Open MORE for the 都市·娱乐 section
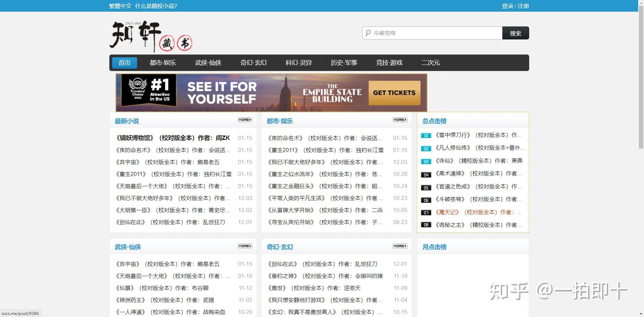This screenshot has height=317, width=644. (x=400, y=120)
